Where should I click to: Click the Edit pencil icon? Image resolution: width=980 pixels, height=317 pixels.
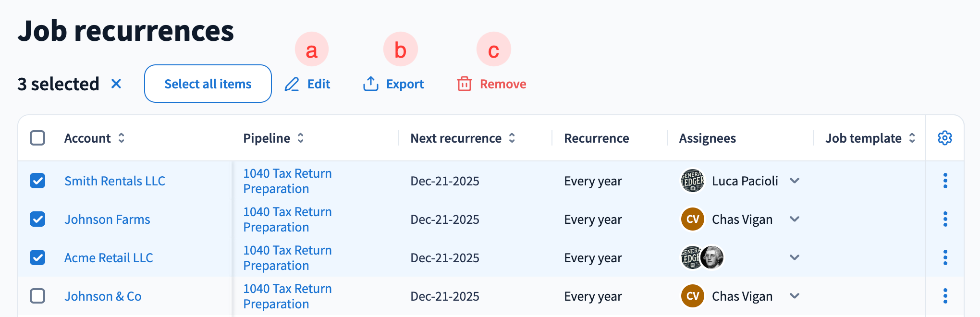(x=292, y=84)
